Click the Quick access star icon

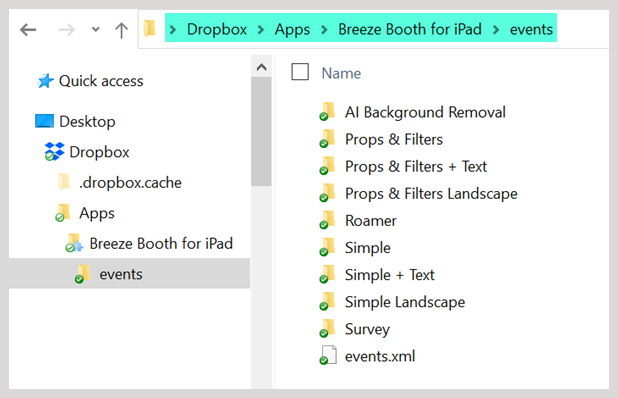(45, 81)
